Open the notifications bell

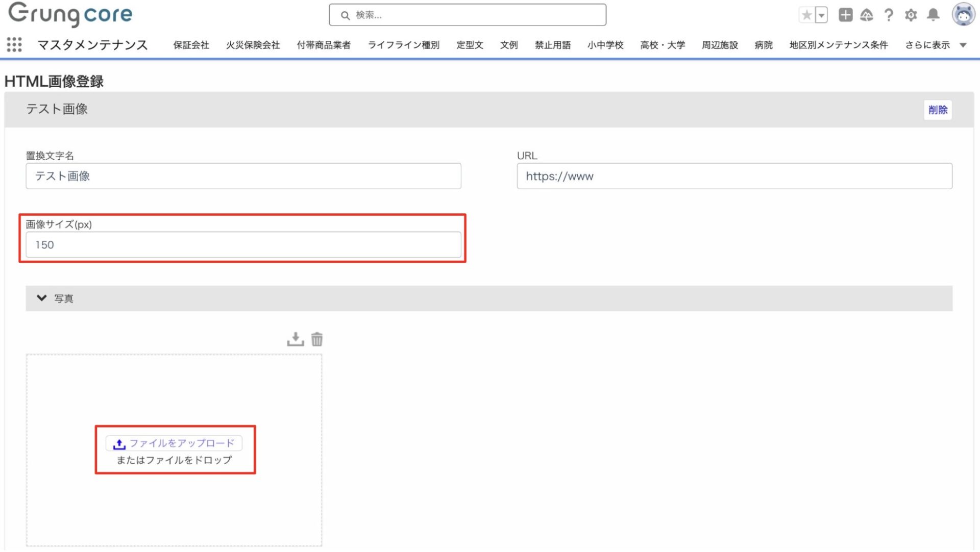pyautogui.click(x=933, y=15)
